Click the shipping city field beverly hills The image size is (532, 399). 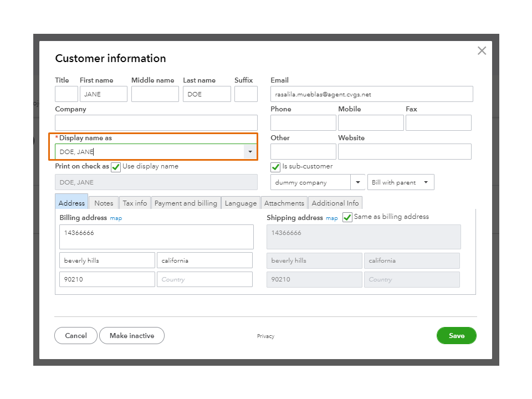pyautogui.click(x=315, y=260)
